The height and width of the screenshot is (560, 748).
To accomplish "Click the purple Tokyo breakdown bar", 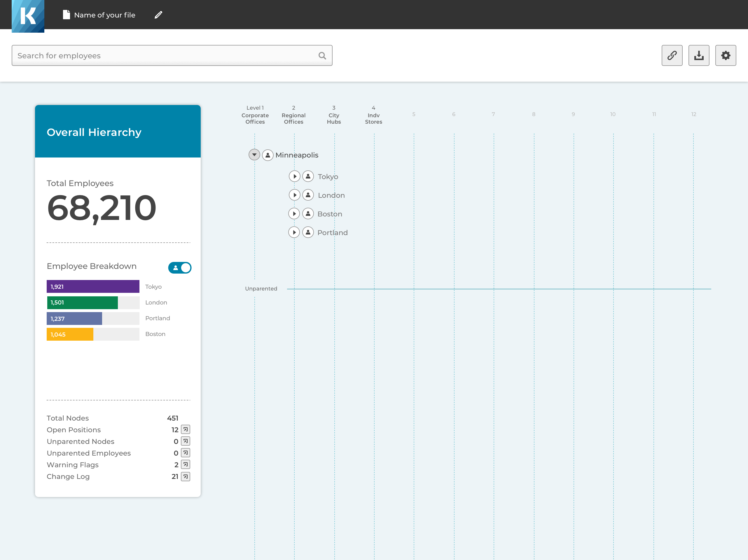I will [x=93, y=286].
